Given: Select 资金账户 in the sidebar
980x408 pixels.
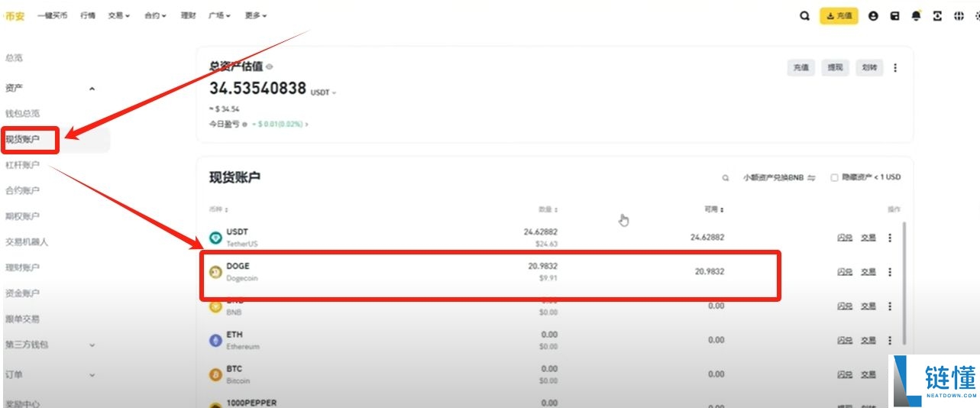Looking at the screenshot, I should click(x=22, y=293).
